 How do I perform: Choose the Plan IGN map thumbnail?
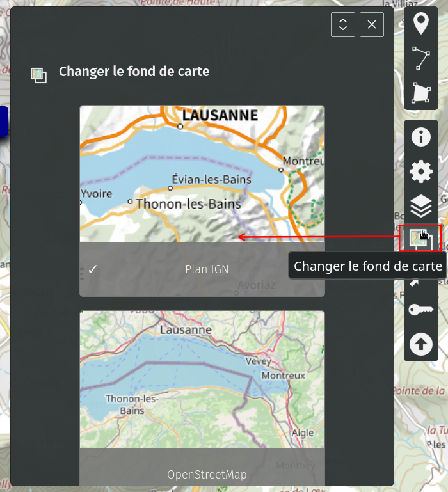tap(202, 174)
